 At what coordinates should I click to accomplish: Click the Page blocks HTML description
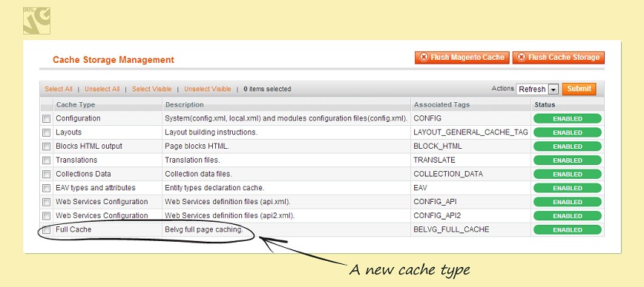point(197,147)
